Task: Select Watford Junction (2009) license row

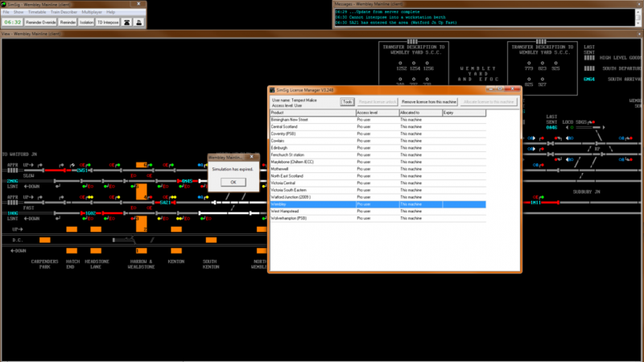Action: pyautogui.click(x=378, y=197)
